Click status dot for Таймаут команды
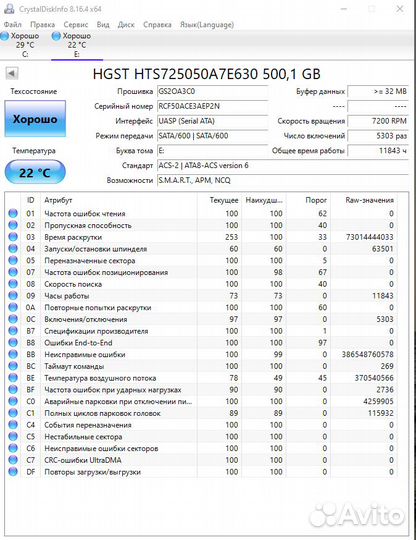The image size is (416, 540). [x=13, y=366]
